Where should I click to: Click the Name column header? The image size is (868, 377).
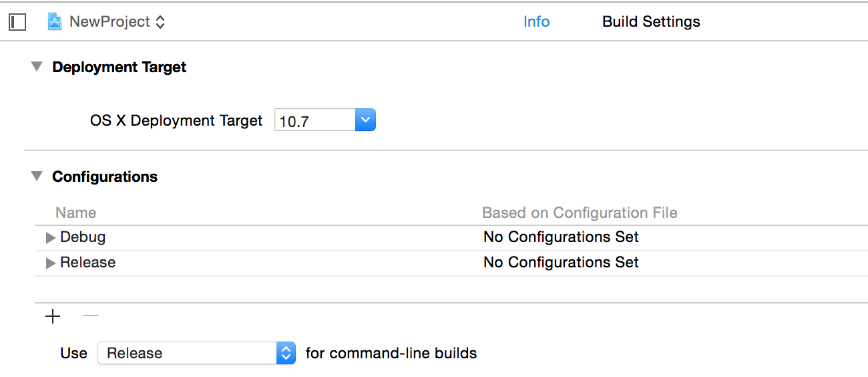[x=76, y=213]
